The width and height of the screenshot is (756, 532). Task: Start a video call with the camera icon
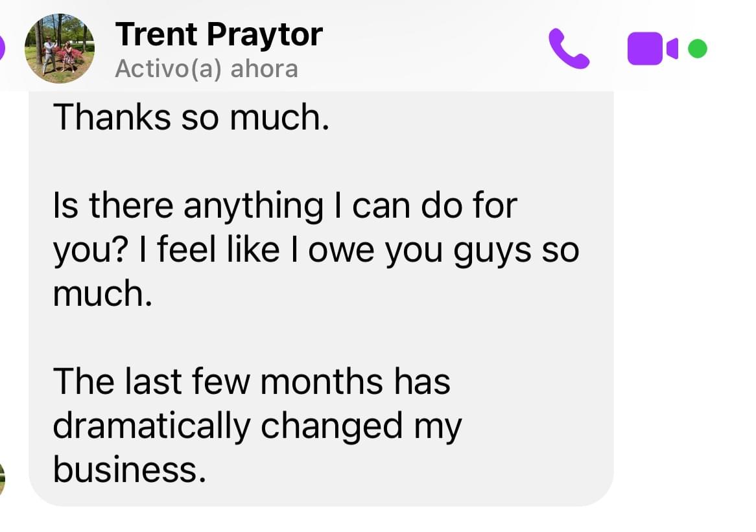[652, 48]
